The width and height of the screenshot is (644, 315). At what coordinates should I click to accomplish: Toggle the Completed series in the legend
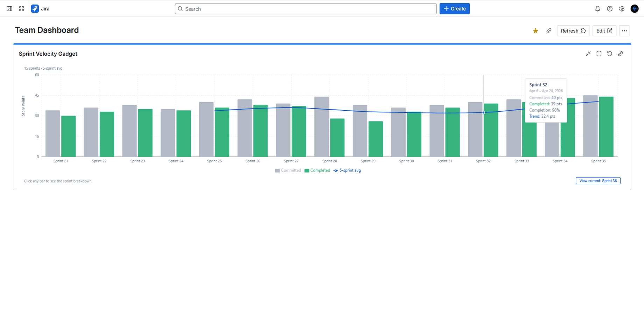[317, 170]
